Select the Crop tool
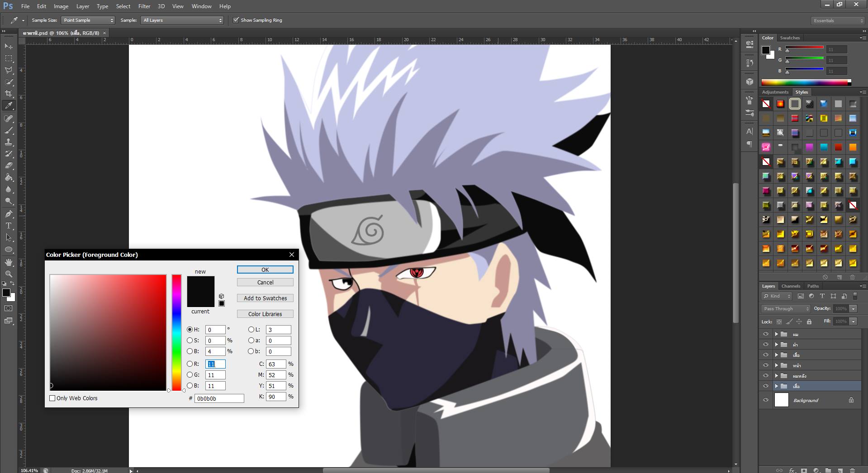 click(x=9, y=94)
